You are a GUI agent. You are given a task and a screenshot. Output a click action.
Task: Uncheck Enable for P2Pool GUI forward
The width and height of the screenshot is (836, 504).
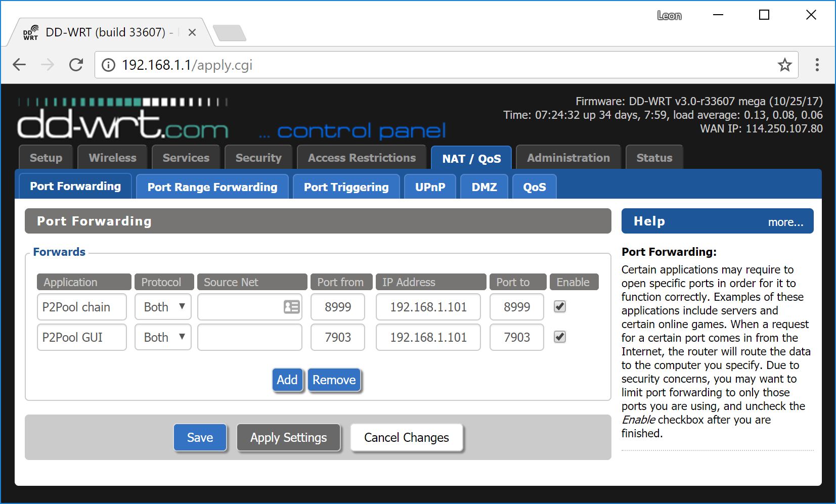[559, 337]
